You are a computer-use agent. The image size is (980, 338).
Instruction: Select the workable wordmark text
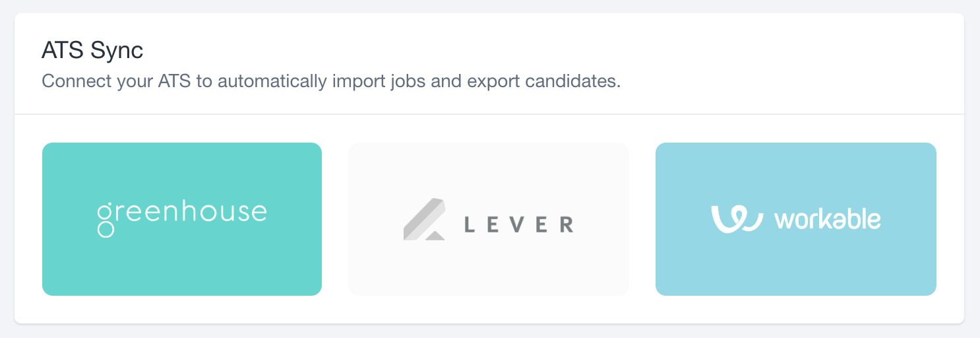click(828, 219)
